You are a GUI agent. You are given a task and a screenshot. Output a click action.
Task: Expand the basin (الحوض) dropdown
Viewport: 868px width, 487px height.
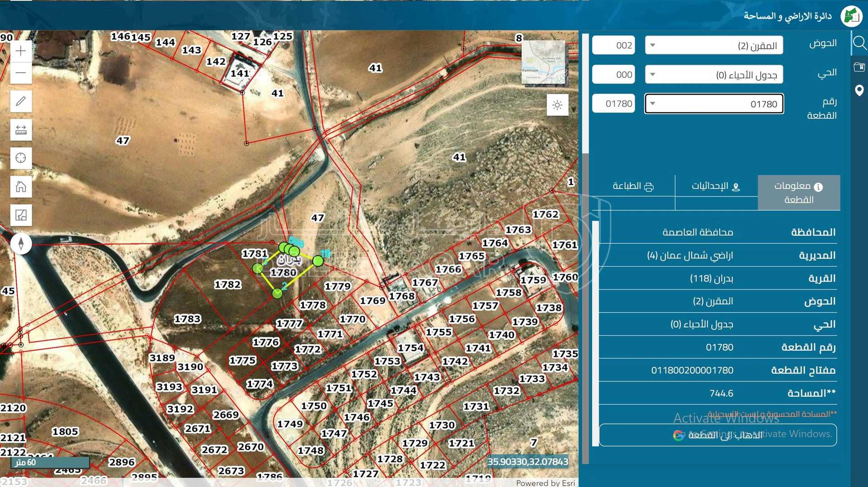(713, 46)
